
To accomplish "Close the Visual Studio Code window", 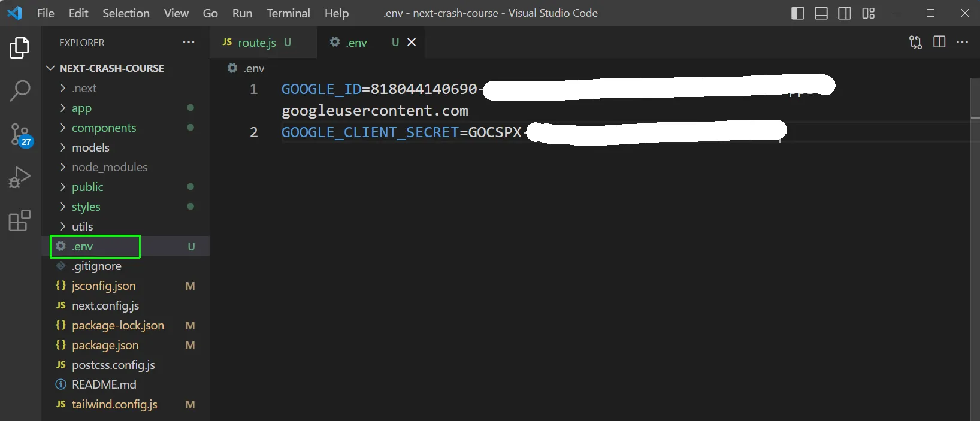I will pos(964,13).
